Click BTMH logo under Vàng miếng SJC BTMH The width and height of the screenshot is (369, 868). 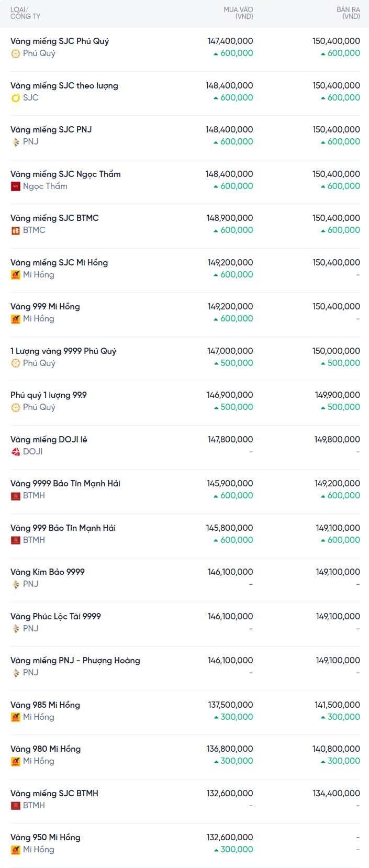tap(16, 806)
